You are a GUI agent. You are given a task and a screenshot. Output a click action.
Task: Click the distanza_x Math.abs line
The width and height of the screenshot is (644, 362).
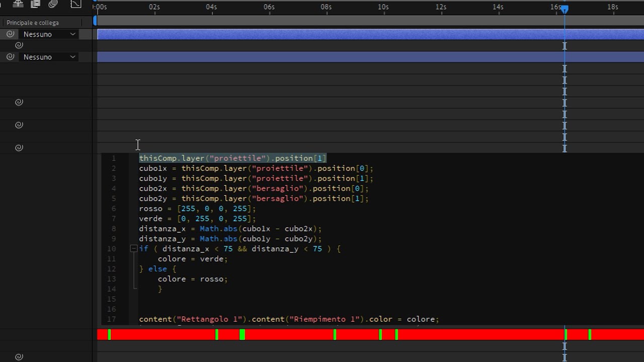tap(230, 228)
